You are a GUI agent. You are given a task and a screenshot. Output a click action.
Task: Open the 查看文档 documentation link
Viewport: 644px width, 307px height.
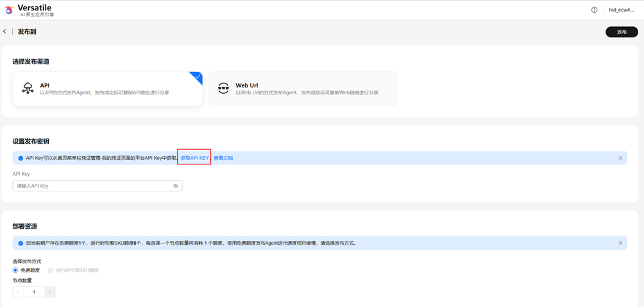[x=223, y=158]
